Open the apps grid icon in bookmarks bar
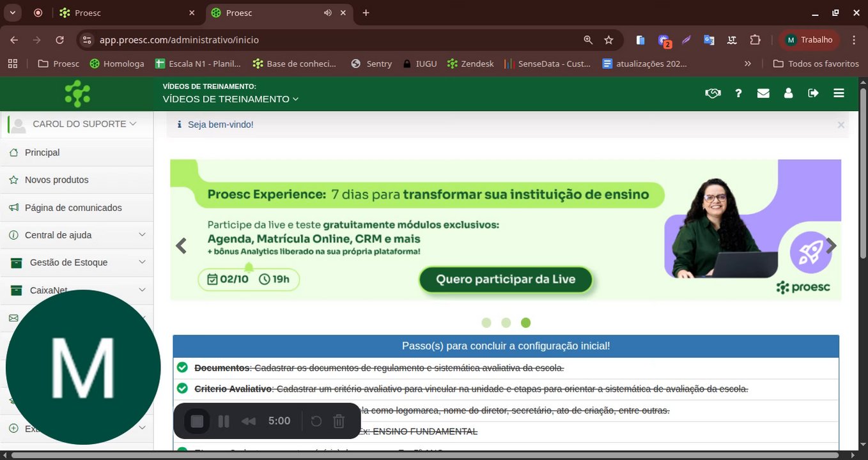The width and height of the screenshot is (868, 460). (13, 63)
